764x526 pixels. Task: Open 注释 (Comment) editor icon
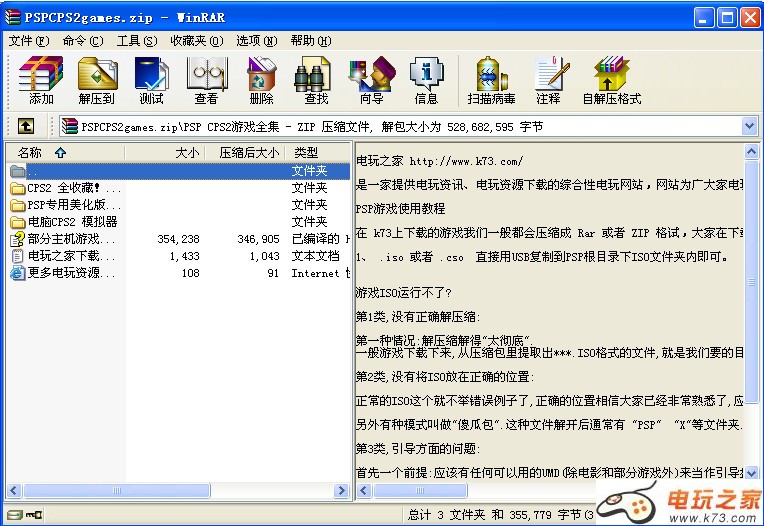[x=548, y=80]
